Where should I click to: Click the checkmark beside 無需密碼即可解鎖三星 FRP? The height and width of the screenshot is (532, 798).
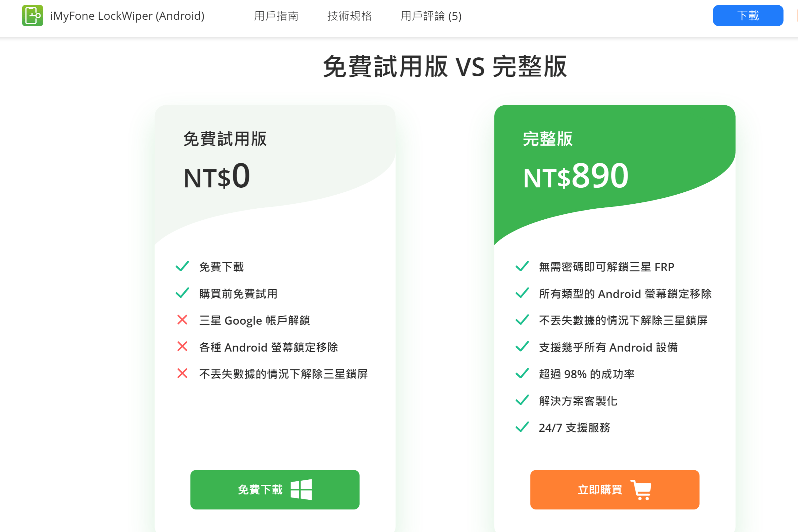coord(522,266)
